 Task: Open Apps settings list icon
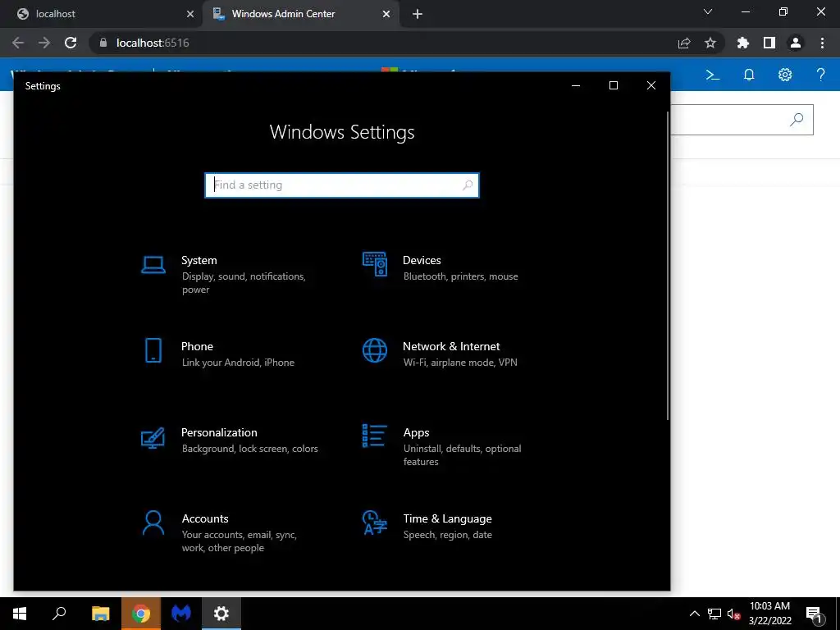(x=374, y=436)
